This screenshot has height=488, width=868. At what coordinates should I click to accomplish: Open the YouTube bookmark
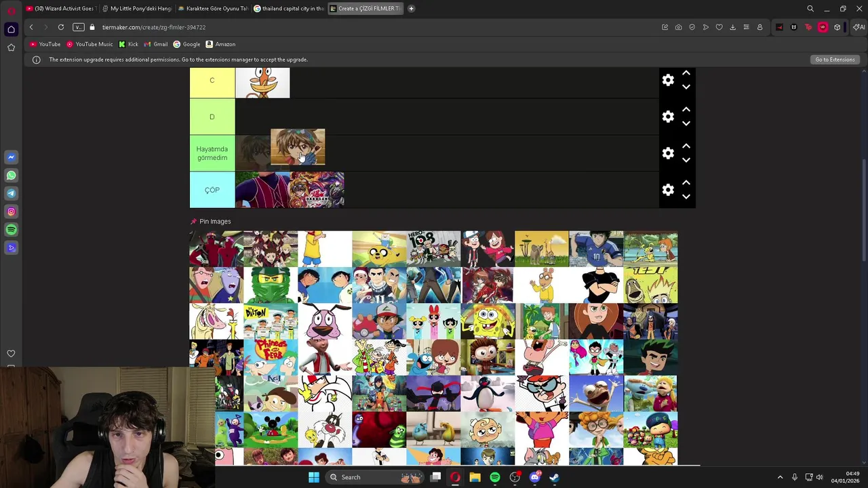click(x=45, y=44)
